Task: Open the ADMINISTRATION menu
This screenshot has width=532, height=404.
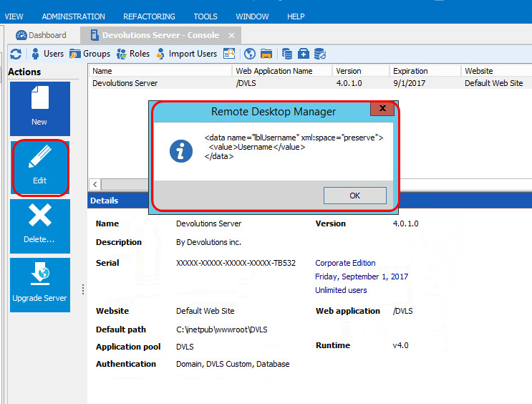Action: (74, 16)
